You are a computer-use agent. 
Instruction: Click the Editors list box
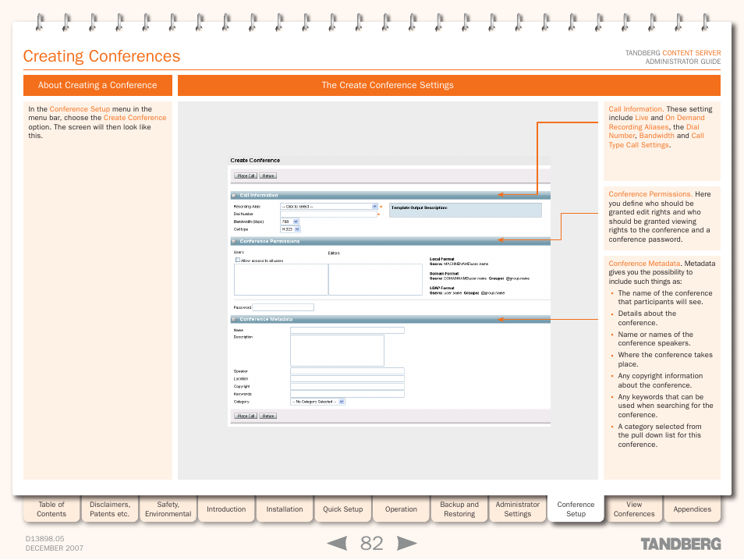coord(375,279)
